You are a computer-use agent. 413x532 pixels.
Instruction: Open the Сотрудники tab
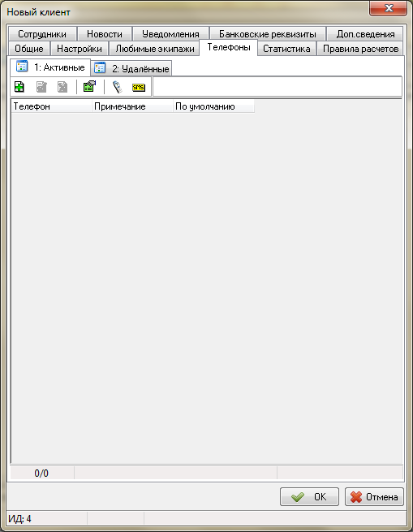tap(42, 34)
